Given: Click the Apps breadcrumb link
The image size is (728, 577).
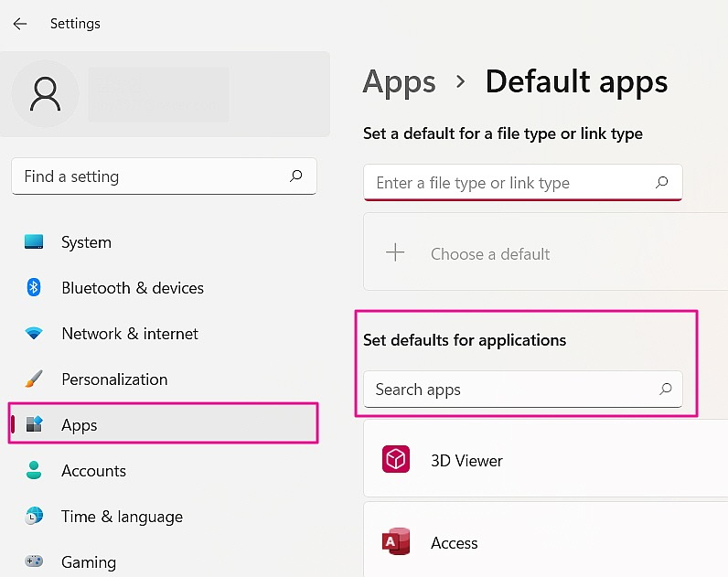Looking at the screenshot, I should 398,82.
